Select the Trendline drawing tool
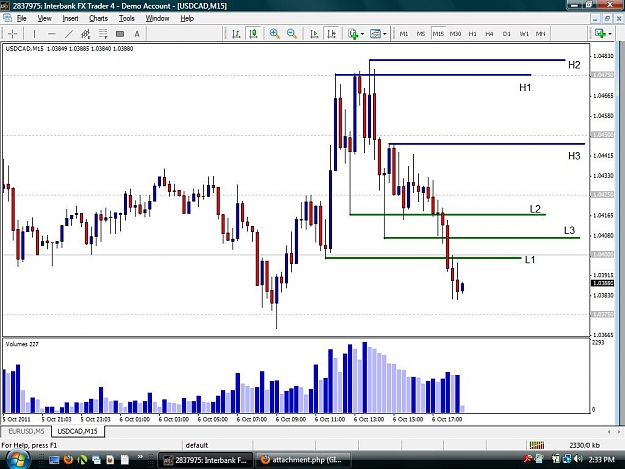The image size is (625, 469). coord(69,34)
